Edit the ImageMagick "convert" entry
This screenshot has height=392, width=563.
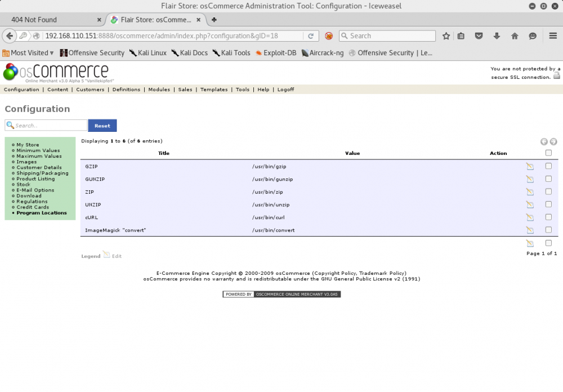pos(530,230)
